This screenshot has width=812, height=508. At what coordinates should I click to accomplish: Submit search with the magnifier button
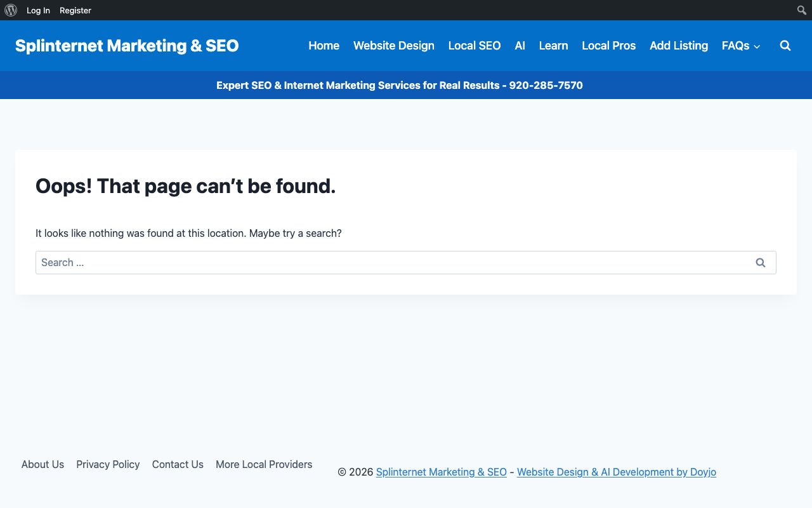pyautogui.click(x=761, y=262)
